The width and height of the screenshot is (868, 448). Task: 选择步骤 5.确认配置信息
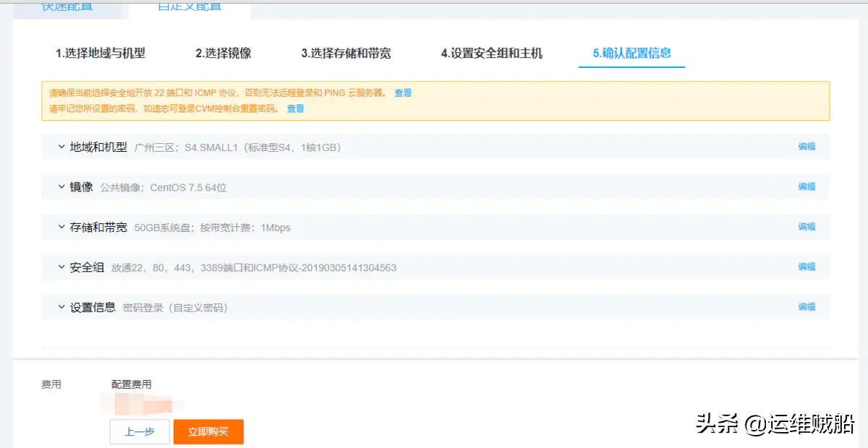click(x=631, y=53)
